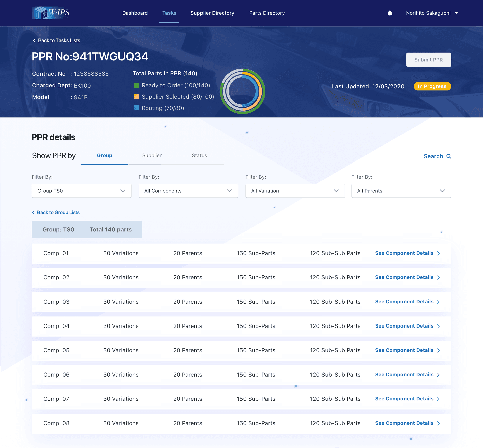Open notifications bell icon
The image size is (483, 448).
click(390, 13)
